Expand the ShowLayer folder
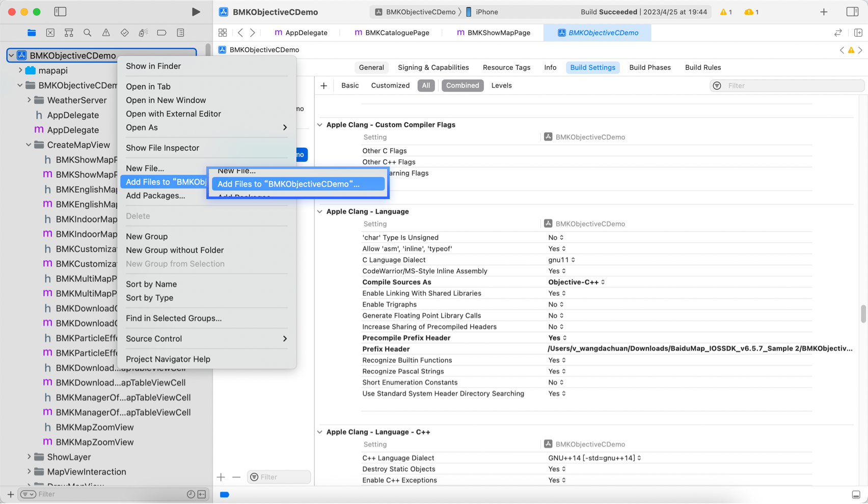The height and width of the screenshot is (504, 868). [x=29, y=457]
